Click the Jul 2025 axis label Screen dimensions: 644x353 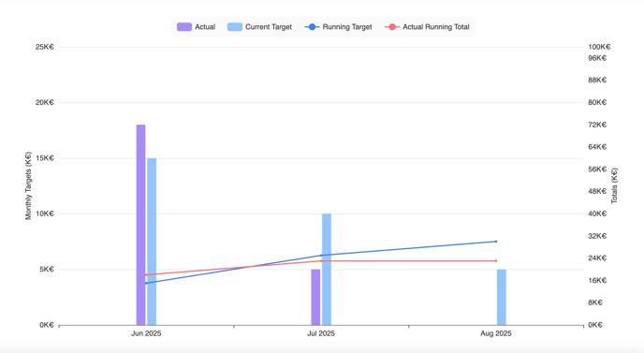pyautogui.click(x=321, y=333)
